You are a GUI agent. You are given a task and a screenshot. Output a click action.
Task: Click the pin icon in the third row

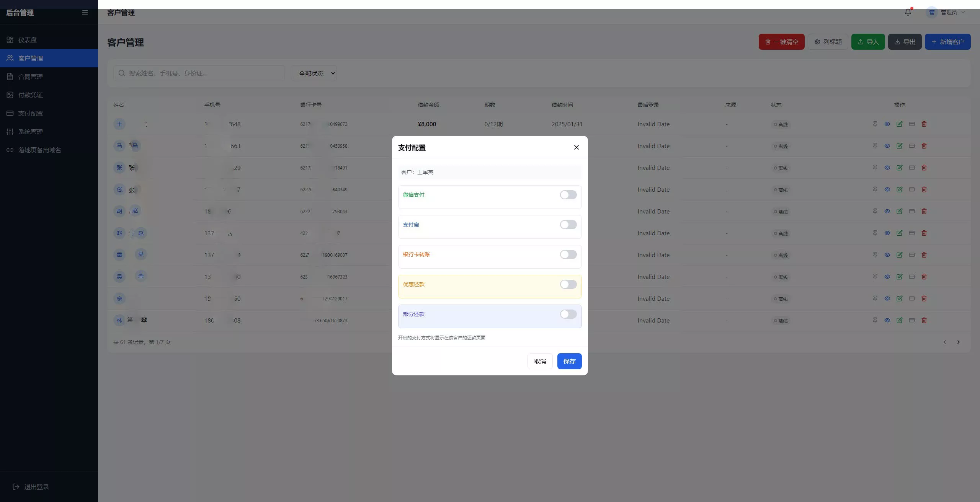875,168
